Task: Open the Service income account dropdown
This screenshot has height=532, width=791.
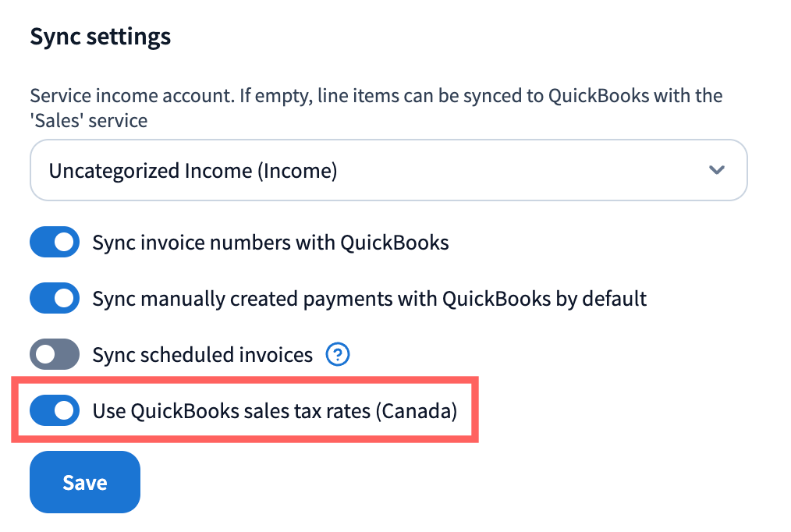Action: [x=388, y=170]
